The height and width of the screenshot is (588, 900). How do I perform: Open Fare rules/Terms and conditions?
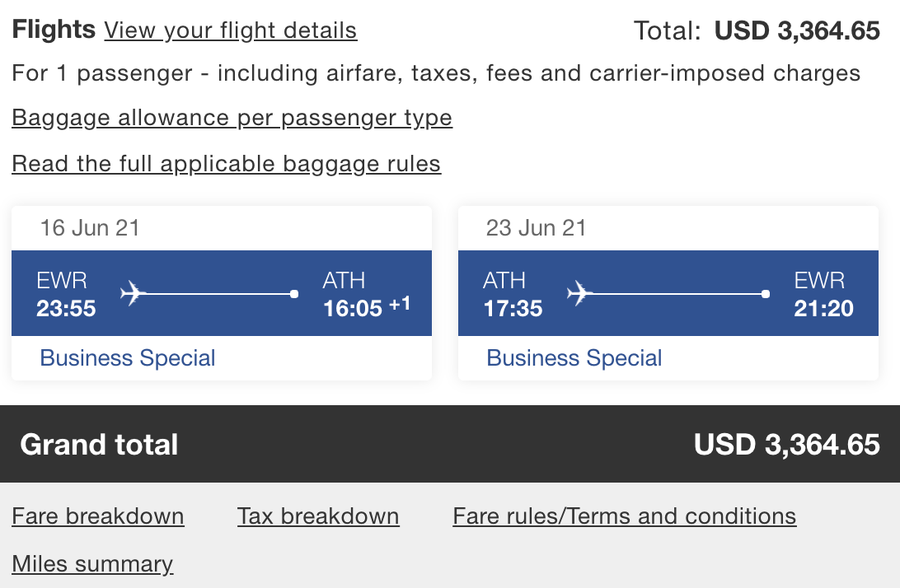pyautogui.click(x=624, y=516)
